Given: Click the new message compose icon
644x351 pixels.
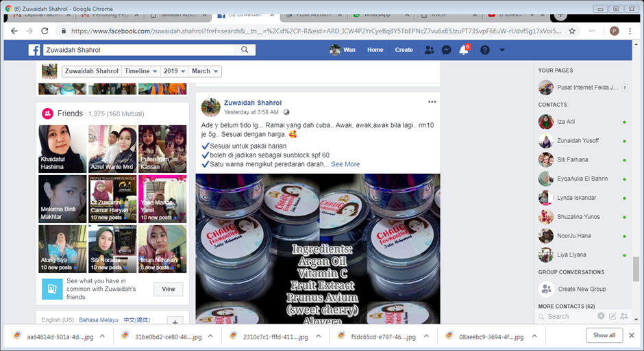Looking at the screenshot, I should (612, 315).
